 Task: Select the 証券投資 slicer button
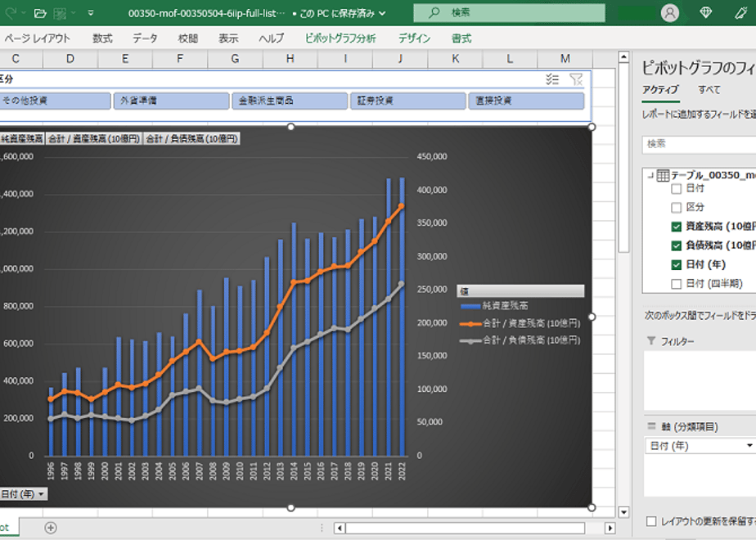[408, 101]
